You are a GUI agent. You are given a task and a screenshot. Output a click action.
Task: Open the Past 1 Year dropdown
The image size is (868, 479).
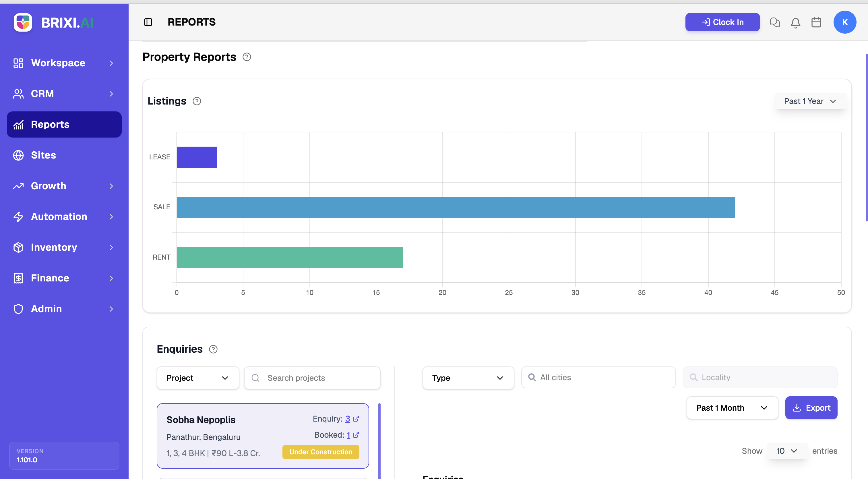(810, 101)
